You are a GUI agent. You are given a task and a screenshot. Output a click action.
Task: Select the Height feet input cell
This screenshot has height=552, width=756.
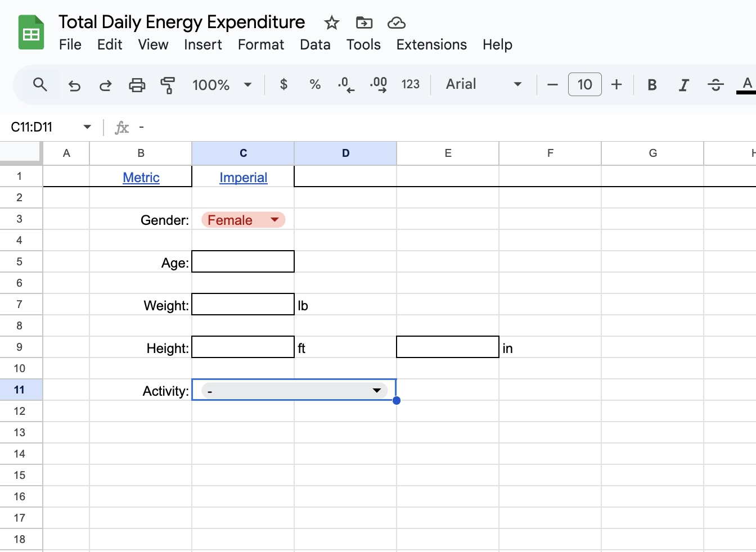pos(243,347)
